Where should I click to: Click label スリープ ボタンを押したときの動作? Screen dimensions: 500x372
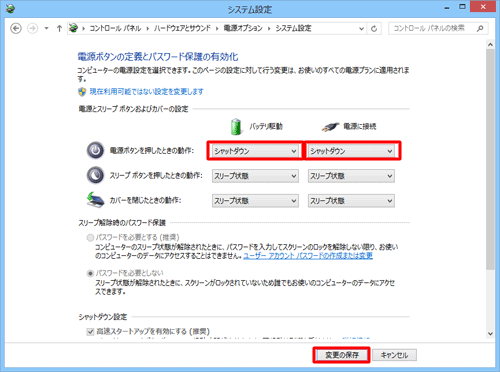coord(156,175)
